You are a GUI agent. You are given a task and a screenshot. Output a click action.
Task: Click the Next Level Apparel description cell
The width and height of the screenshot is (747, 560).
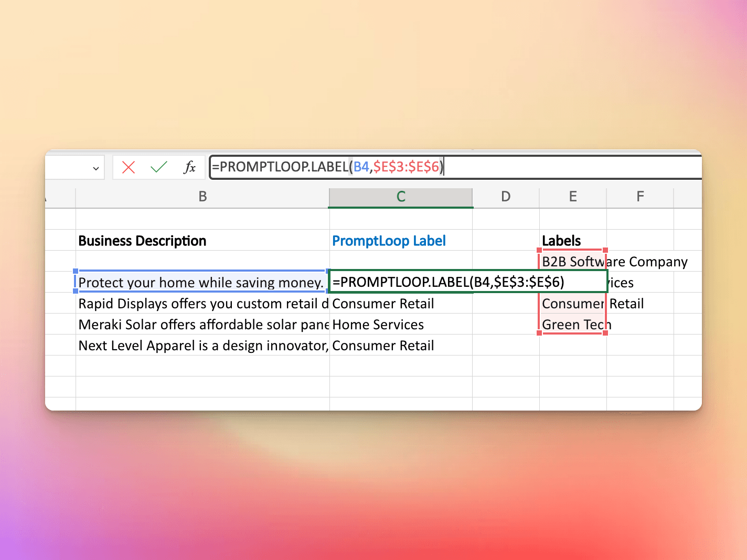201,345
